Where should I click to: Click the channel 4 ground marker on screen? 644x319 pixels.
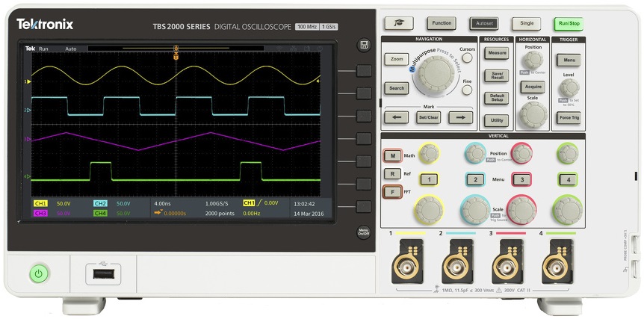tap(28, 176)
